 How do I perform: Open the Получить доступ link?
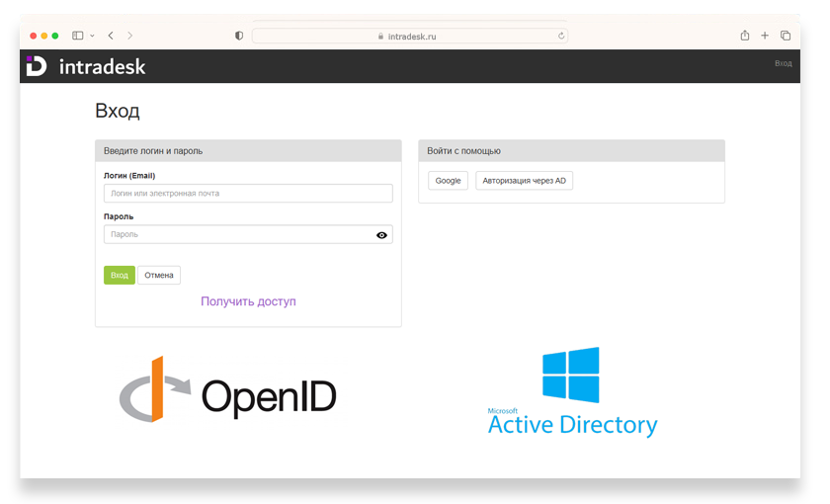248,301
